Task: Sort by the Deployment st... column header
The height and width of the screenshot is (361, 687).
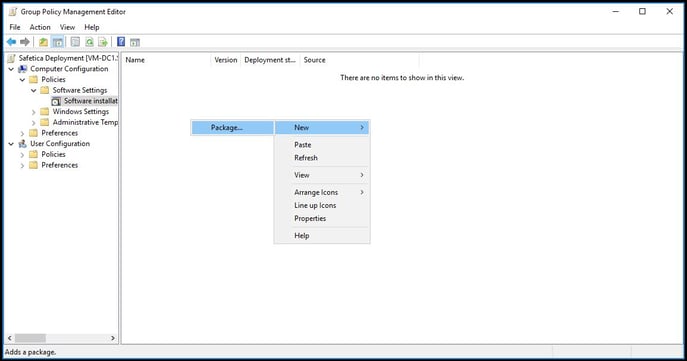Action: (270, 60)
